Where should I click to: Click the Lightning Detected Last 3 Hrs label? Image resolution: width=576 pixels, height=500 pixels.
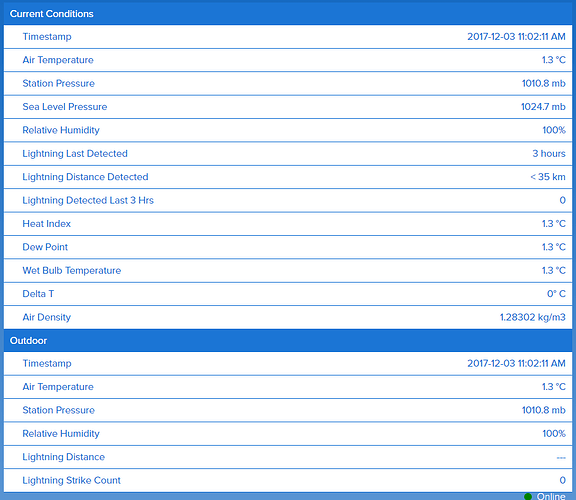click(x=88, y=200)
